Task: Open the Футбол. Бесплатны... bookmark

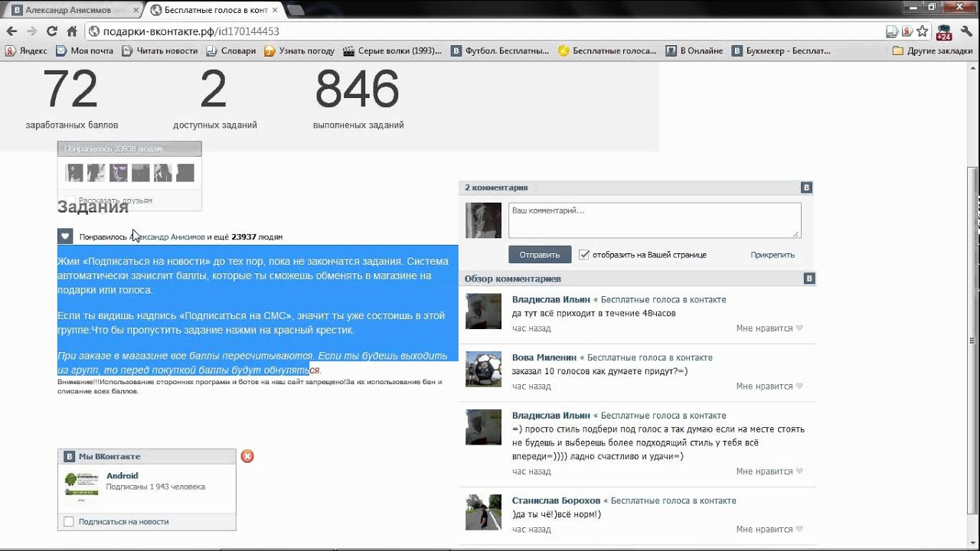Action: pos(500,51)
